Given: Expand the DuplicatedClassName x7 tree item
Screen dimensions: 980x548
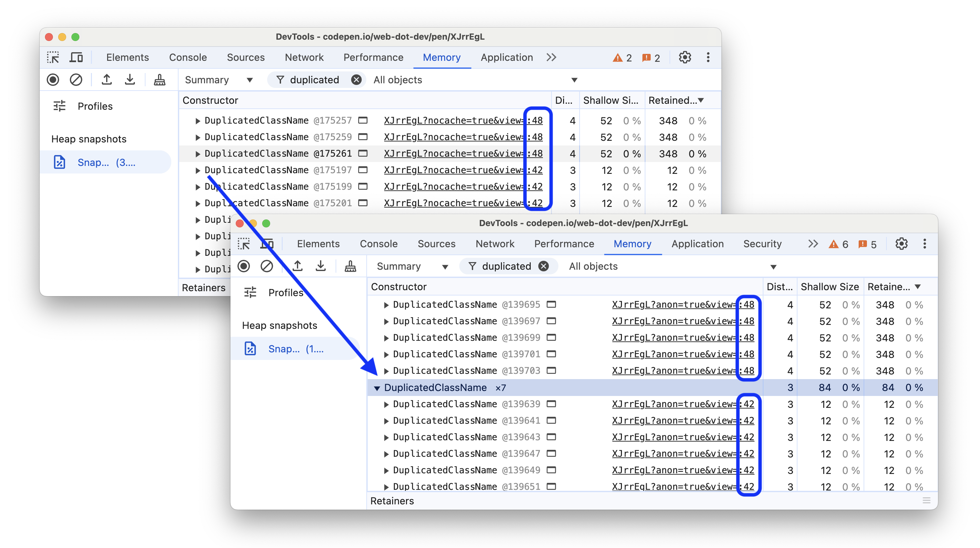Looking at the screenshot, I should click(x=377, y=387).
